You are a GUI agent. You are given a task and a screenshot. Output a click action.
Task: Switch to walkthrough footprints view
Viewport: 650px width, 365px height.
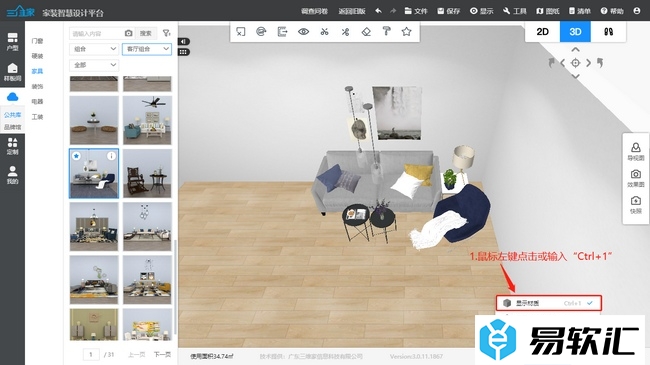click(608, 32)
